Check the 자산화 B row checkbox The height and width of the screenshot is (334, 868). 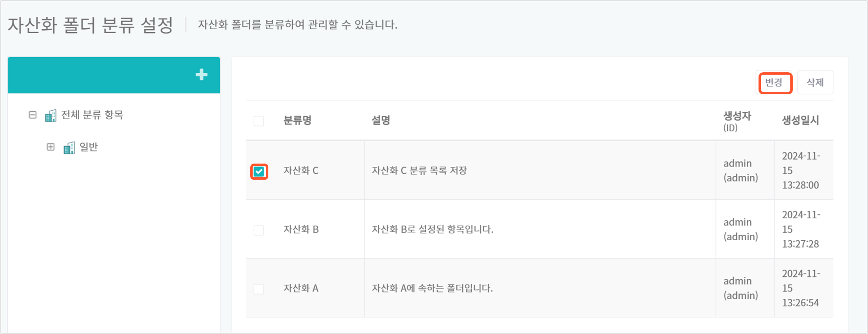click(x=259, y=230)
